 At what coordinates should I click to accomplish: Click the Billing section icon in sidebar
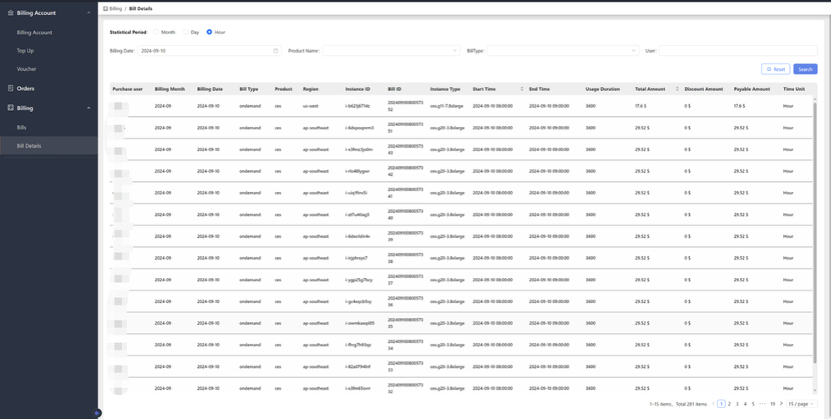pos(11,108)
